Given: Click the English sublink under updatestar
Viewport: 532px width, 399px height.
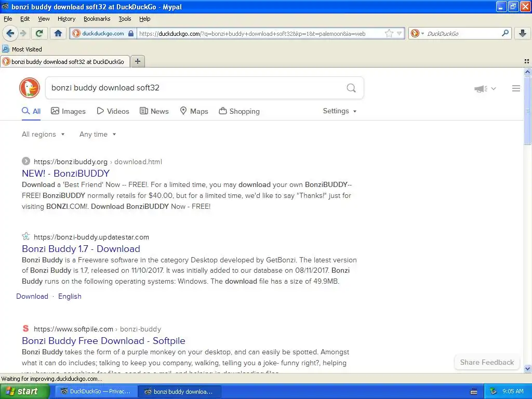Looking at the screenshot, I should pyautogui.click(x=70, y=296).
